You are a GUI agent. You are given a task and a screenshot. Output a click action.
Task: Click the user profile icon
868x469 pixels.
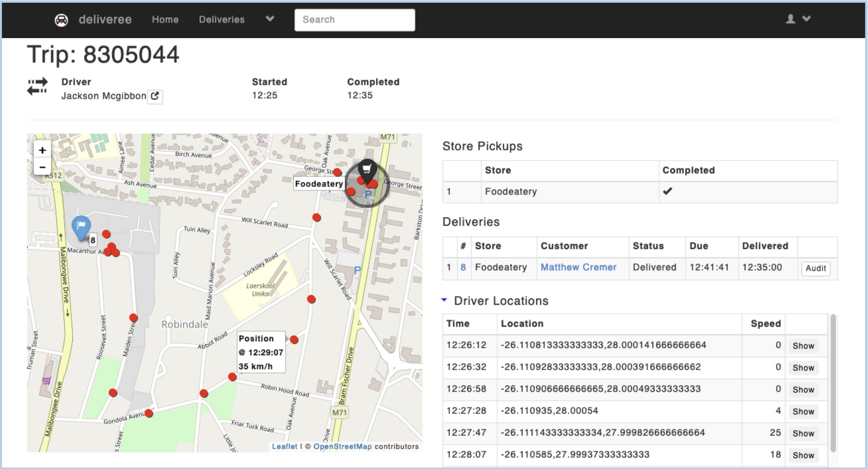tap(790, 19)
